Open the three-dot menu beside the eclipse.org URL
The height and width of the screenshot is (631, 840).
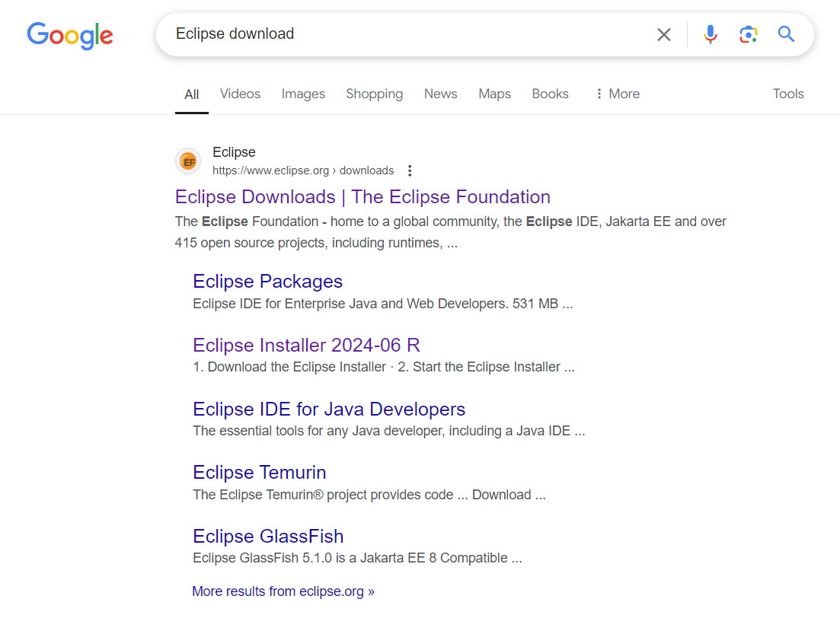click(x=410, y=170)
